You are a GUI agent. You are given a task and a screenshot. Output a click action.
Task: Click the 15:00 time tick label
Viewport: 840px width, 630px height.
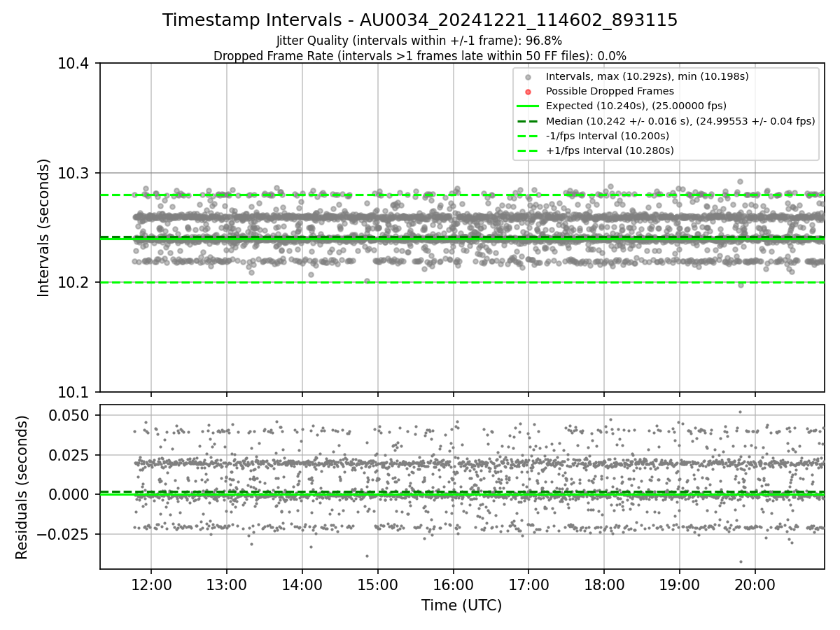tap(377, 585)
